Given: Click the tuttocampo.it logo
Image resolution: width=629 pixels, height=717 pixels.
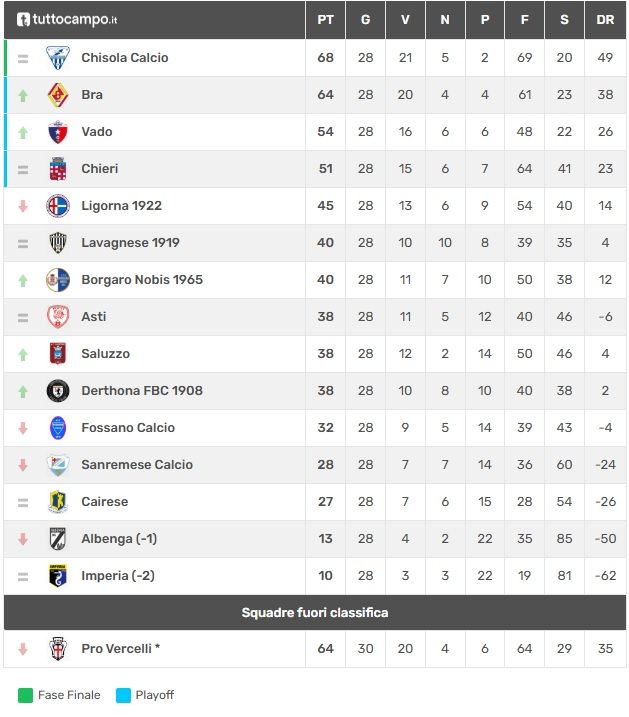Looking at the screenshot, I should coord(67,19).
